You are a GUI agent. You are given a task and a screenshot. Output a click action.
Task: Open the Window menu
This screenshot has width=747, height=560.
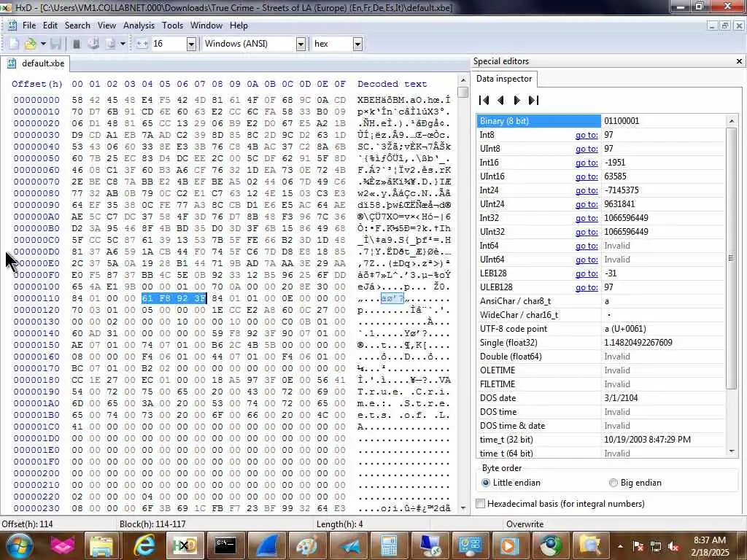pyautogui.click(x=206, y=26)
